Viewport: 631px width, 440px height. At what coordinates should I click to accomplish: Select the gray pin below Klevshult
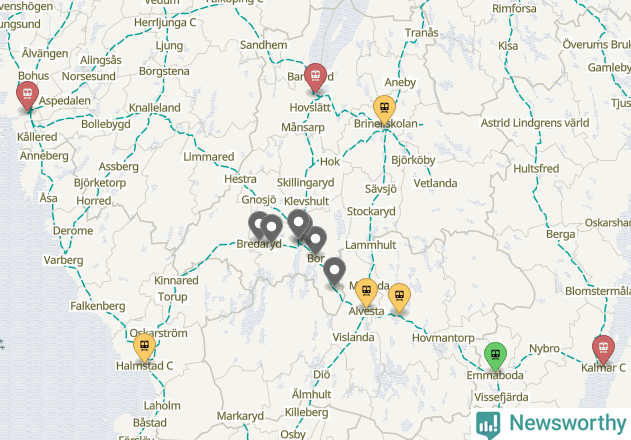298,223
